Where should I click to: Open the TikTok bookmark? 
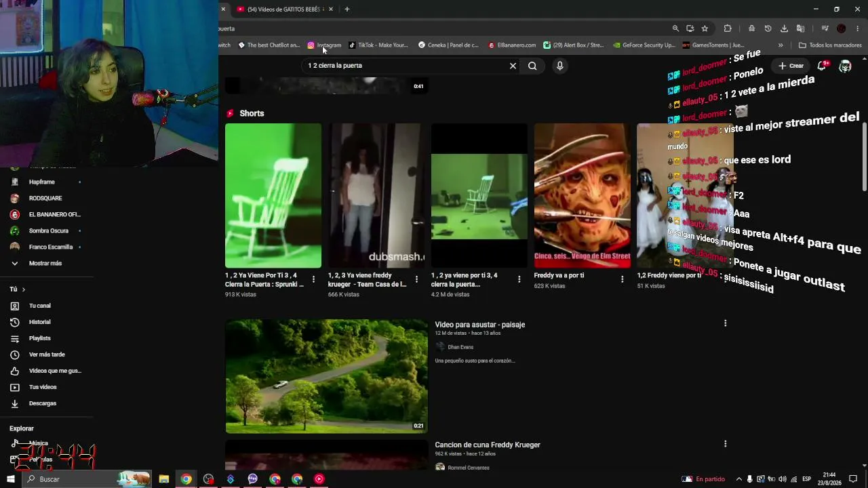click(378, 45)
